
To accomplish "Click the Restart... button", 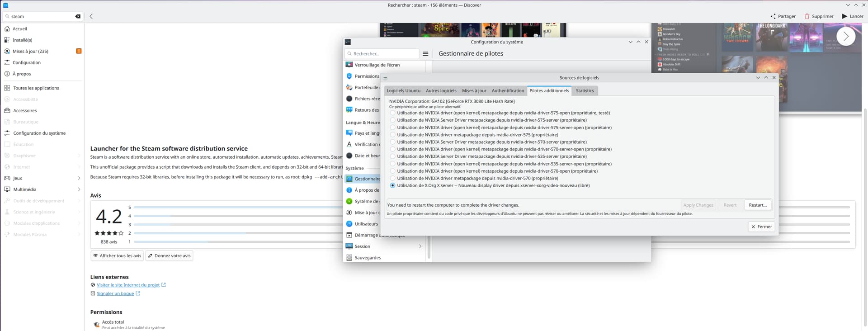I will (757, 205).
